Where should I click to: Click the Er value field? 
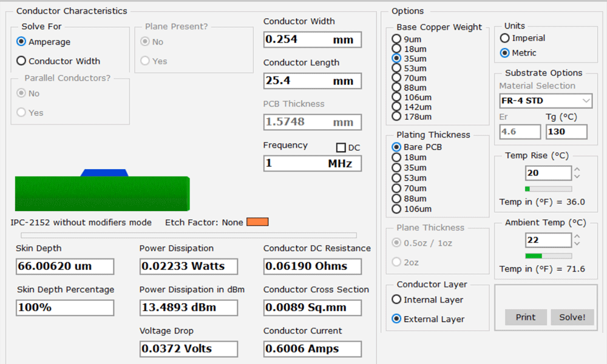520,132
